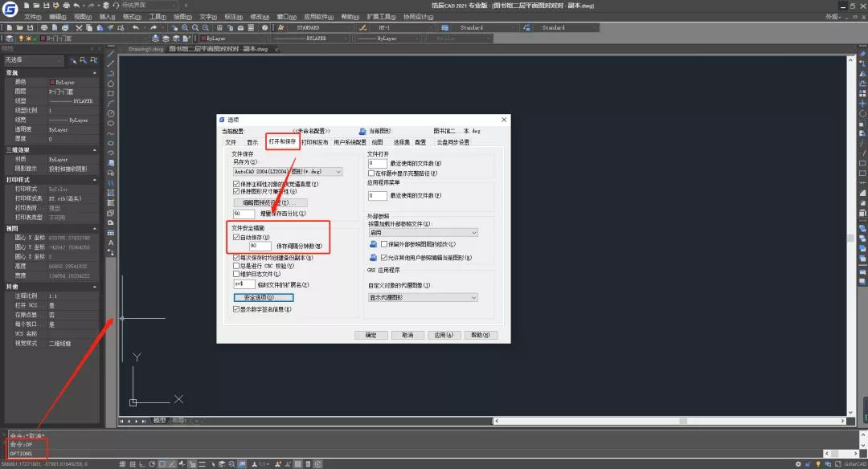The width and height of the screenshot is (868, 469).
Task: Uncheck 保持图形尺寸兼容性 checkbox
Action: (x=236, y=191)
